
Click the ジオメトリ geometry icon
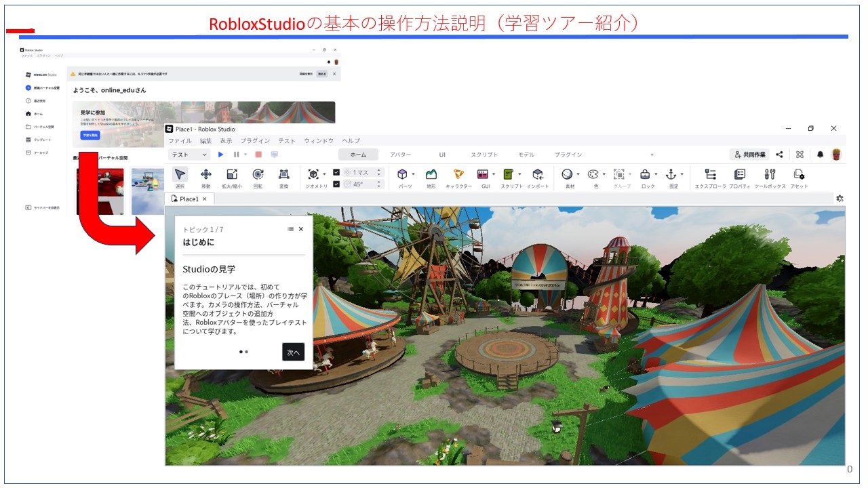pos(313,174)
